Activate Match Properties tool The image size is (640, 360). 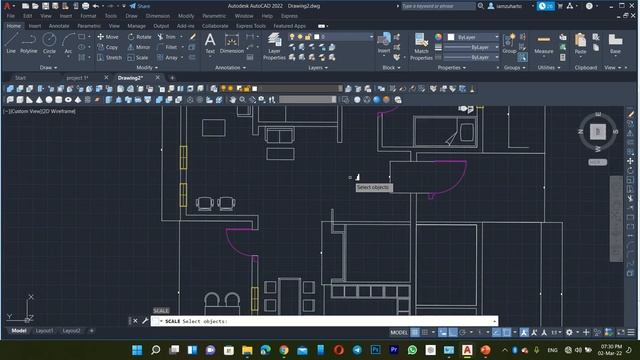(x=421, y=46)
